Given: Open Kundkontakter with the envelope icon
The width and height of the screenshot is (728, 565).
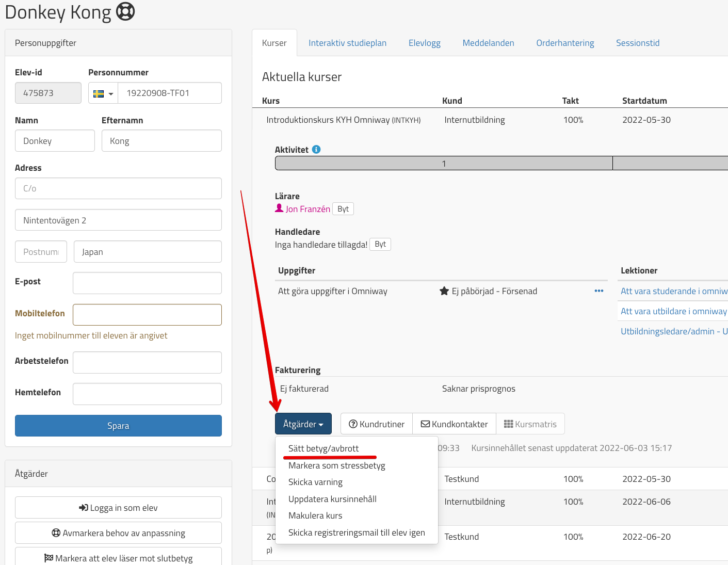Looking at the screenshot, I should tap(454, 424).
